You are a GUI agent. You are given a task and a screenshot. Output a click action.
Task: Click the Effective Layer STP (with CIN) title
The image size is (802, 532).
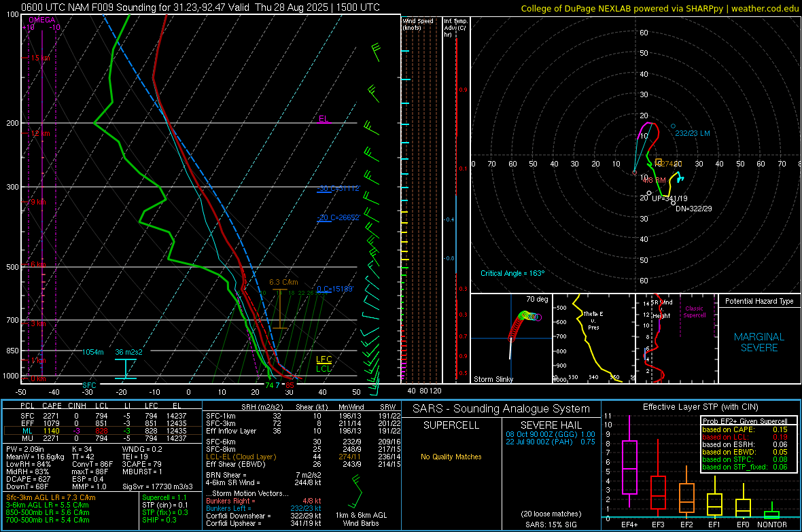pos(700,407)
